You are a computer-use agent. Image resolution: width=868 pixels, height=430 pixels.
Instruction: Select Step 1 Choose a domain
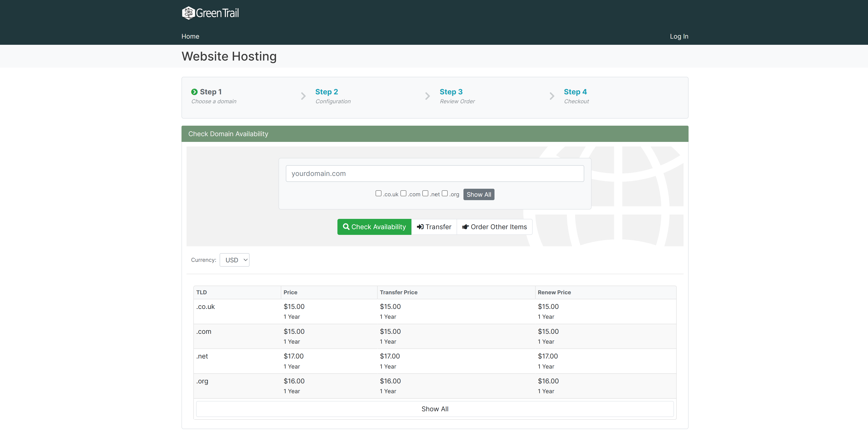214,96
